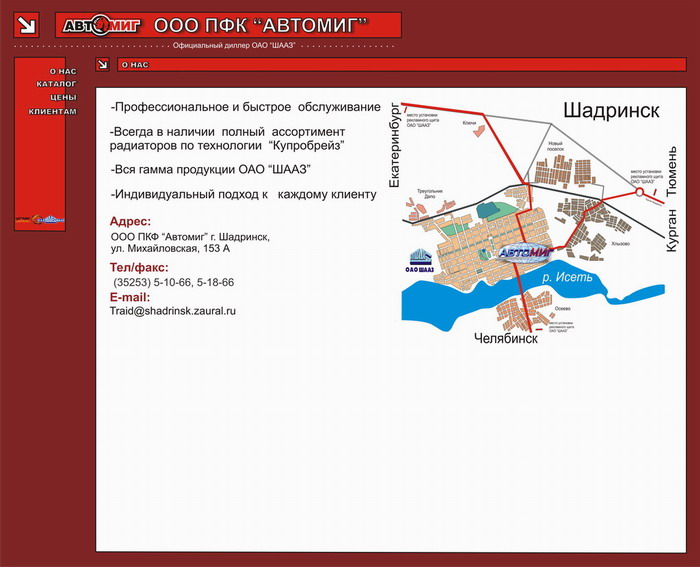Click the Тел/факс: heading
Image resolution: width=700 pixels, height=567 pixels.
coord(139,267)
